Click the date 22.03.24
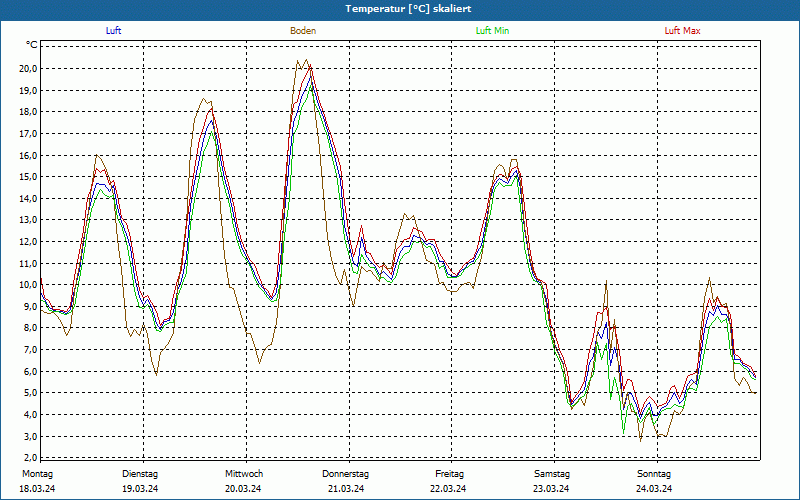The height and width of the screenshot is (500, 800). point(448,489)
